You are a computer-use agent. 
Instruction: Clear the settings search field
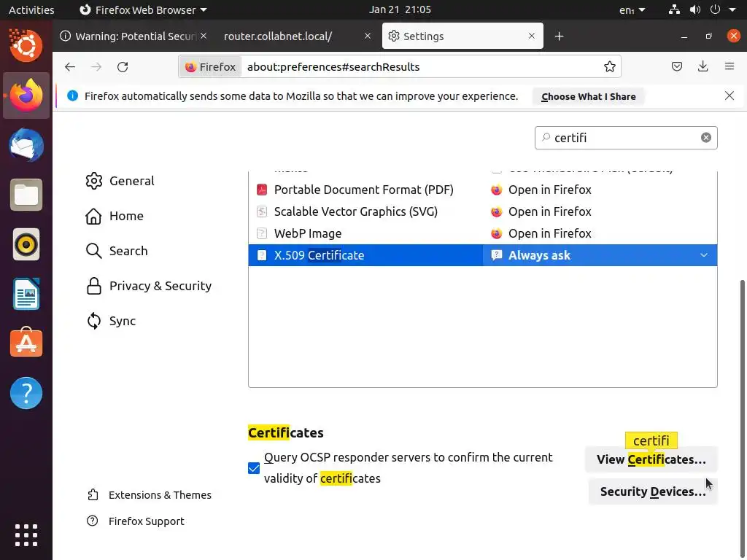pos(705,138)
